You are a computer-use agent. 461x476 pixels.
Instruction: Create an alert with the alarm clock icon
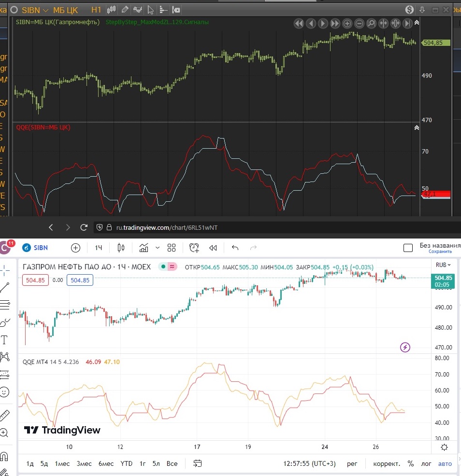coord(194,248)
